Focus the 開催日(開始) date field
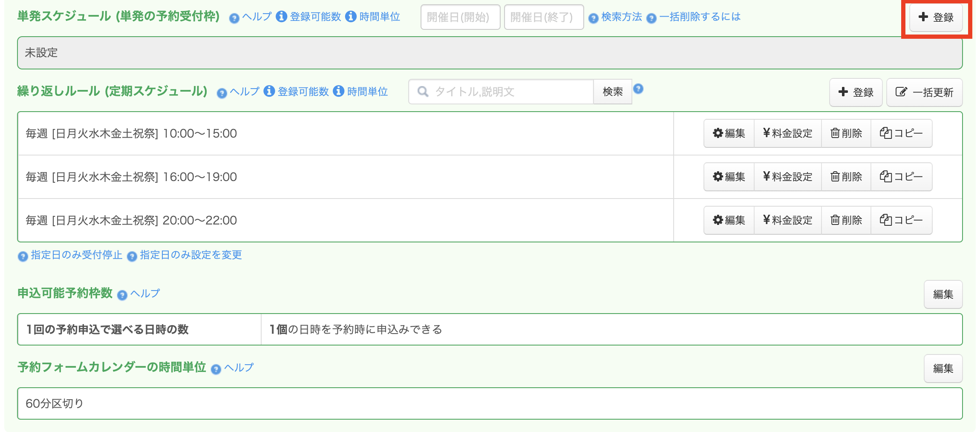Screen dimensions: 980x432 point(460,17)
